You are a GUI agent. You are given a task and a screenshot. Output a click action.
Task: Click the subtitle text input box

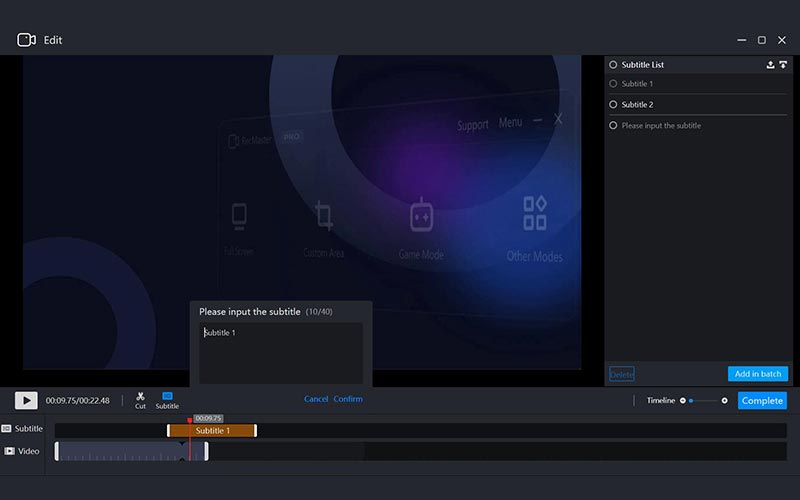(x=281, y=353)
